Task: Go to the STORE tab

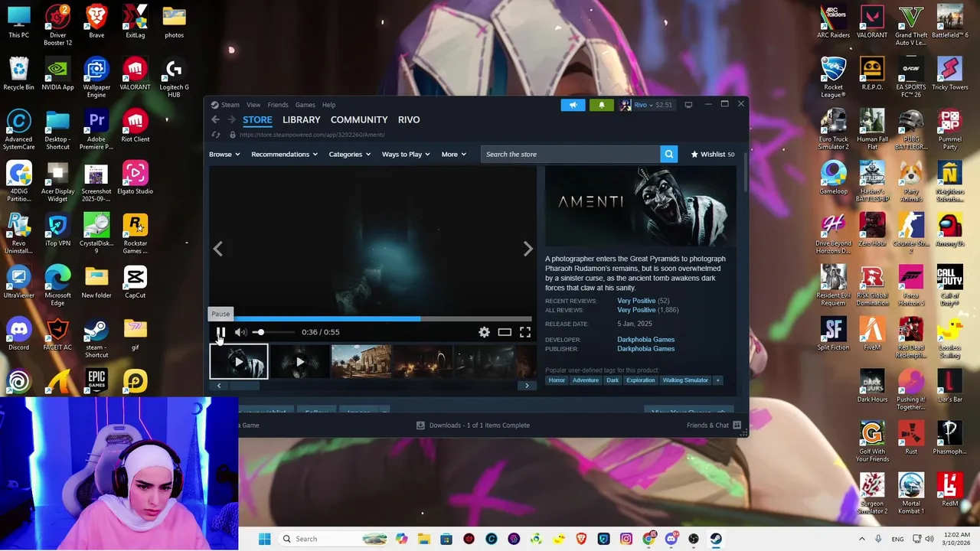Action: pos(257,119)
